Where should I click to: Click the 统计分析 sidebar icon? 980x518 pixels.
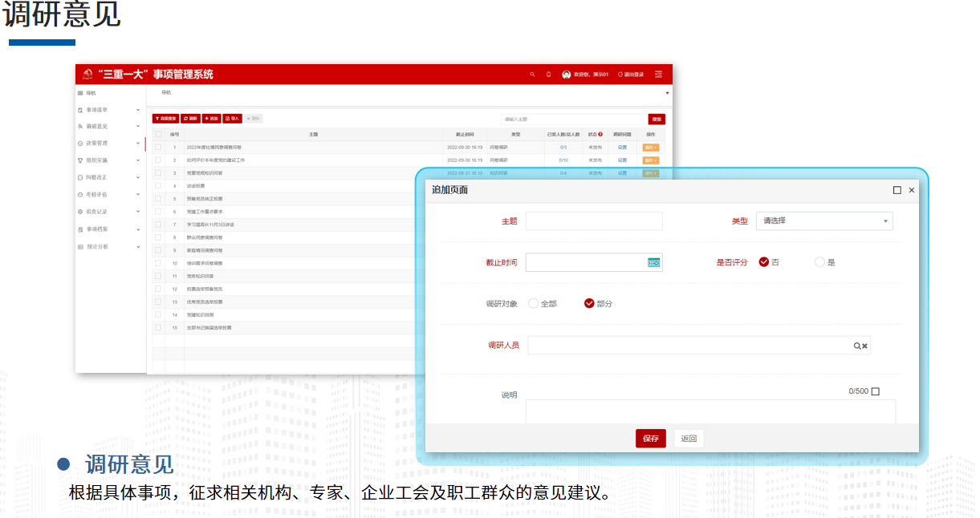point(80,247)
